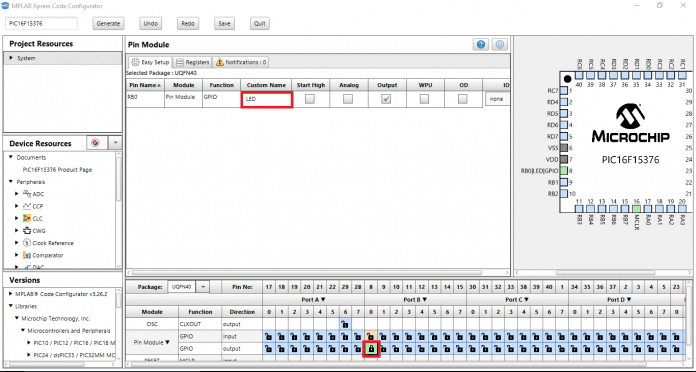
Task: Open PIC16F15376 Product Page link
Action: pyautogui.click(x=57, y=170)
